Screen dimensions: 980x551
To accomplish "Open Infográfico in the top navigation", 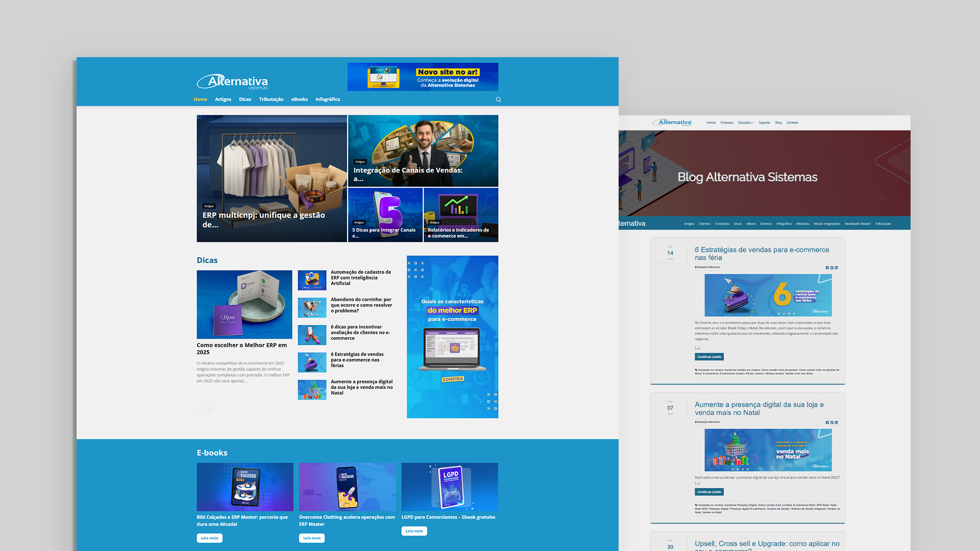I will tap(327, 99).
